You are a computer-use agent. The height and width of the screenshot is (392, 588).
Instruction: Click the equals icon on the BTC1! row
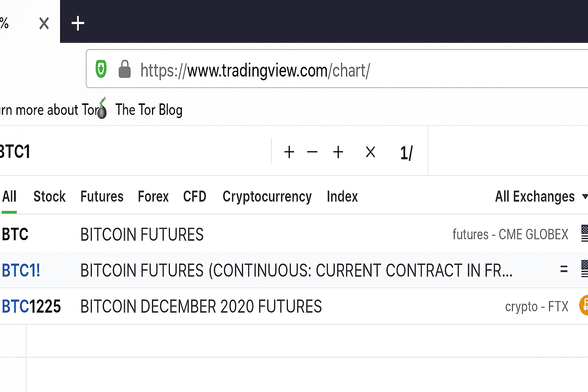(563, 269)
